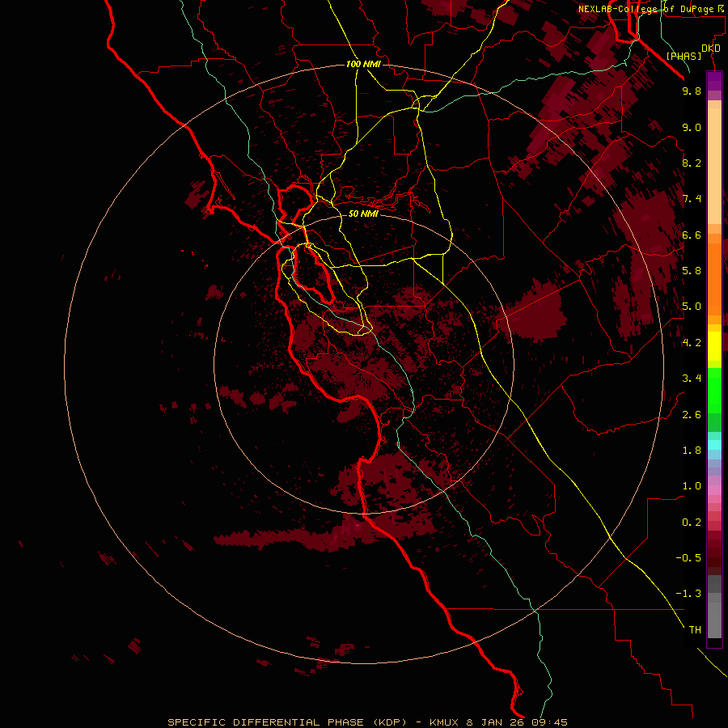Click the "TH" threshold label on scale
728x728 pixels.
[x=695, y=630]
